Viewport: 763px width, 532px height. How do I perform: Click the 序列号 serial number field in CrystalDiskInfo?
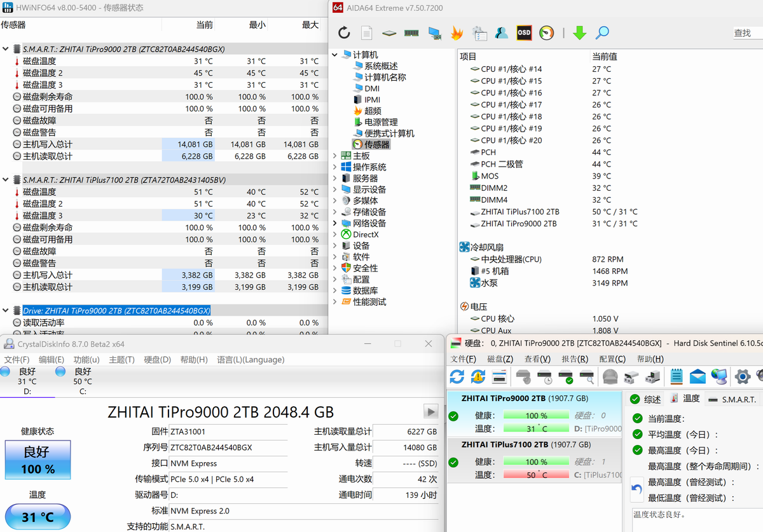(228, 447)
